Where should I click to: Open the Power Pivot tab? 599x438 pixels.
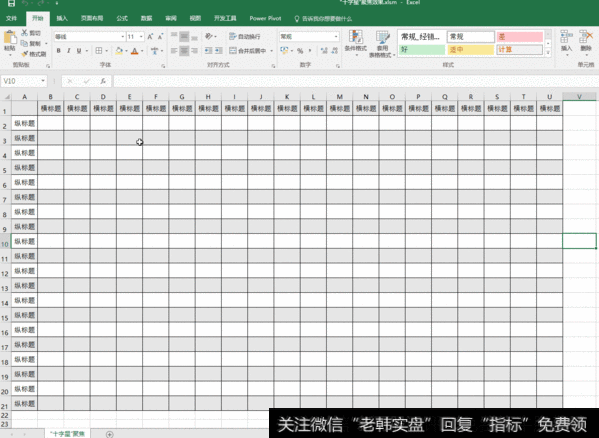click(265, 18)
